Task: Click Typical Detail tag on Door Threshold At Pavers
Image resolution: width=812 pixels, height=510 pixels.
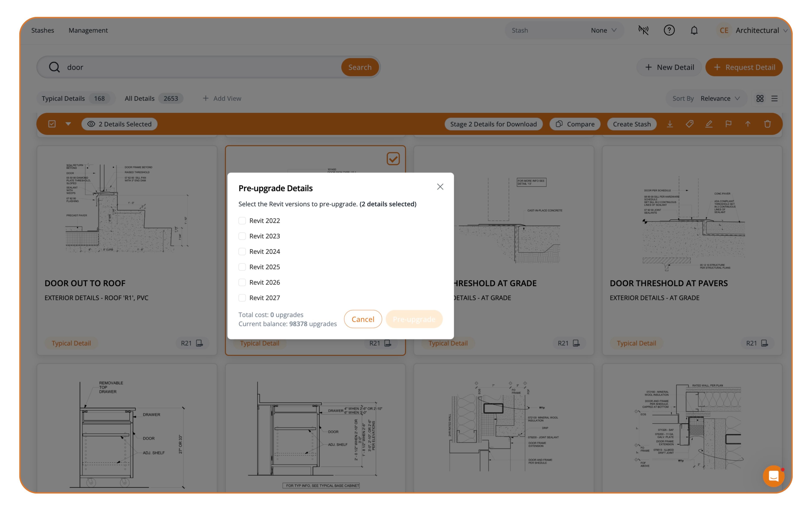Action: 636,343
